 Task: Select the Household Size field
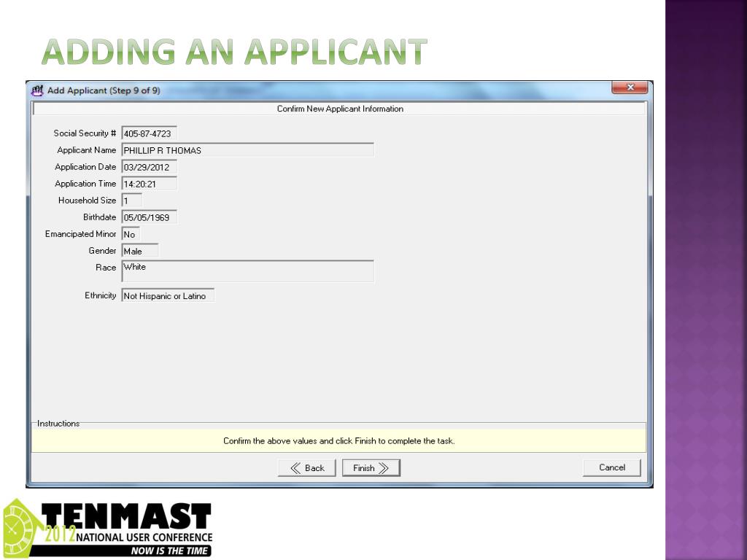click(131, 201)
